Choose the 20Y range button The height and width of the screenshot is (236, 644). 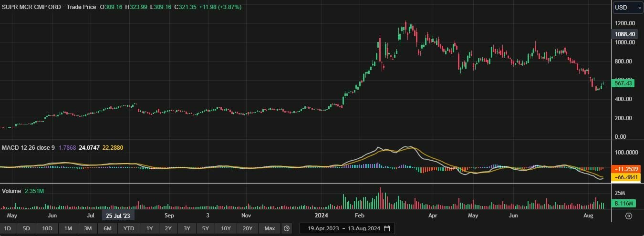click(248, 228)
